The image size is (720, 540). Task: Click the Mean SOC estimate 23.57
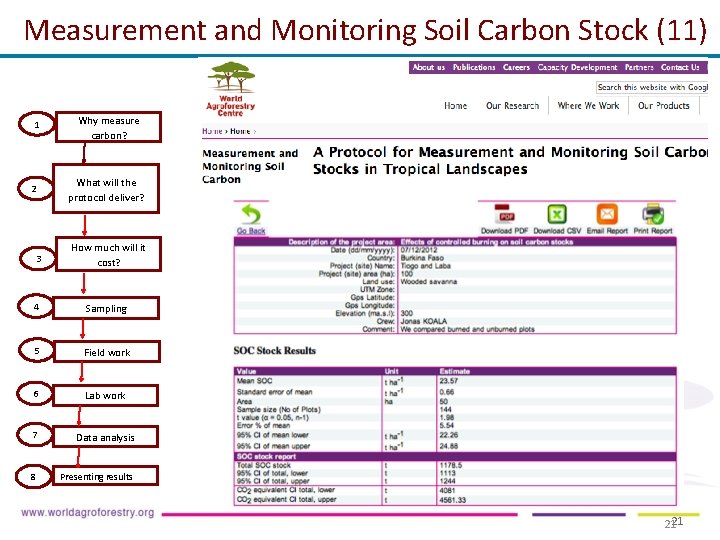point(449,381)
